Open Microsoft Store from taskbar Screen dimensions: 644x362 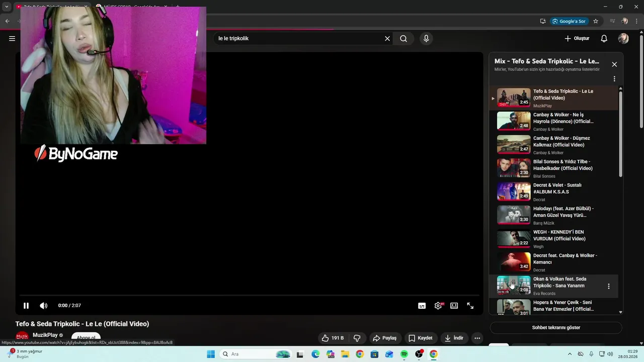point(374,354)
